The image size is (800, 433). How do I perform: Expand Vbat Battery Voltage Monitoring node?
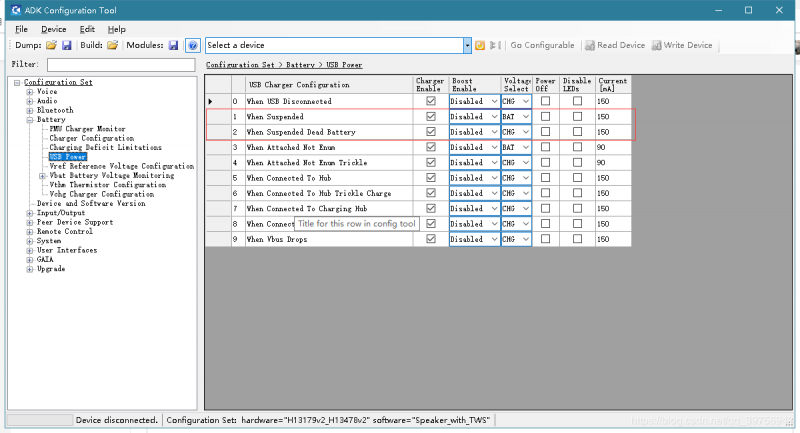[x=42, y=175]
